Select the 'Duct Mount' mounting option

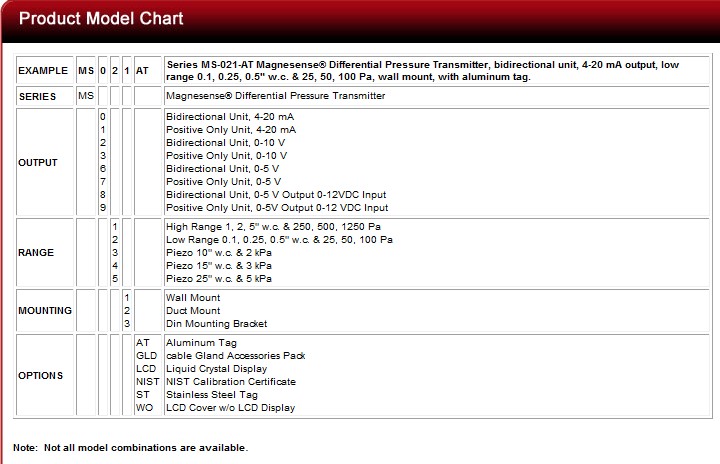point(193,311)
